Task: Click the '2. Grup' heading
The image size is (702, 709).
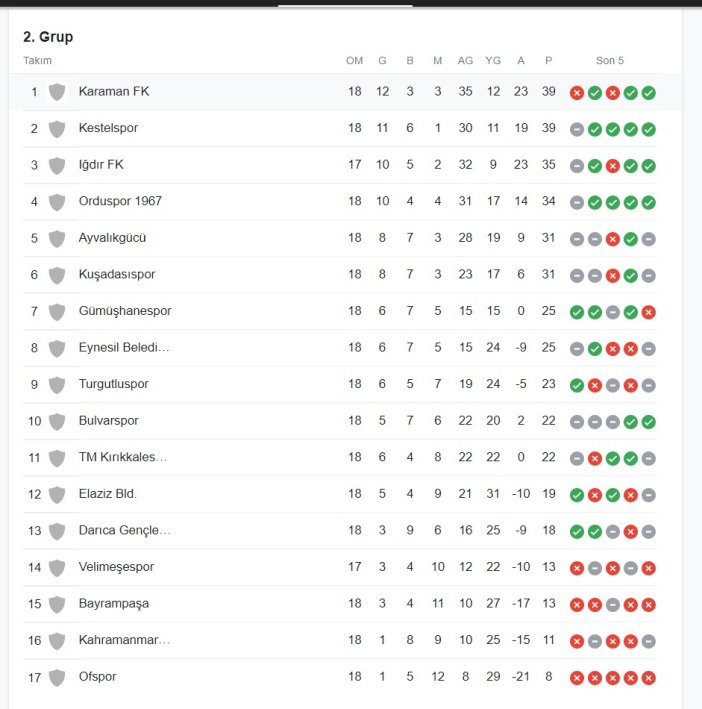Action: point(48,37)
